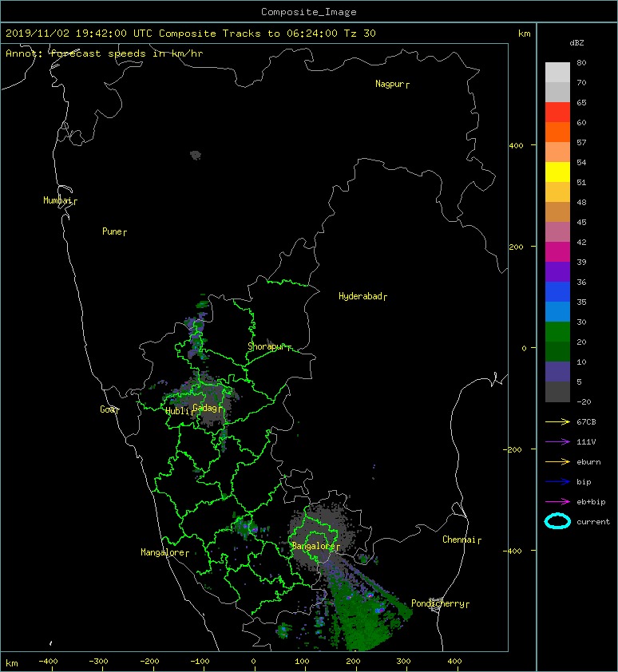Click the Mumbai city label
Image resolution: width=618 pixels, height=672 pixels.
coord(60,200)
